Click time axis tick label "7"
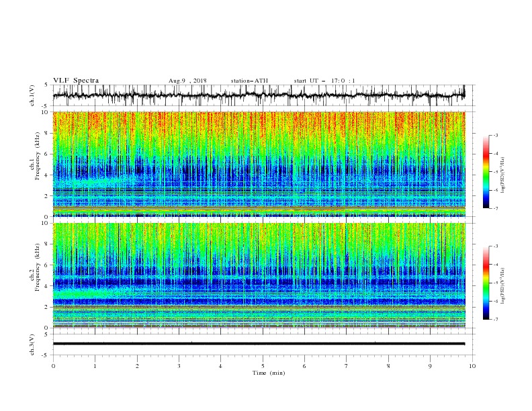The image size is (532, 411). 347,366
